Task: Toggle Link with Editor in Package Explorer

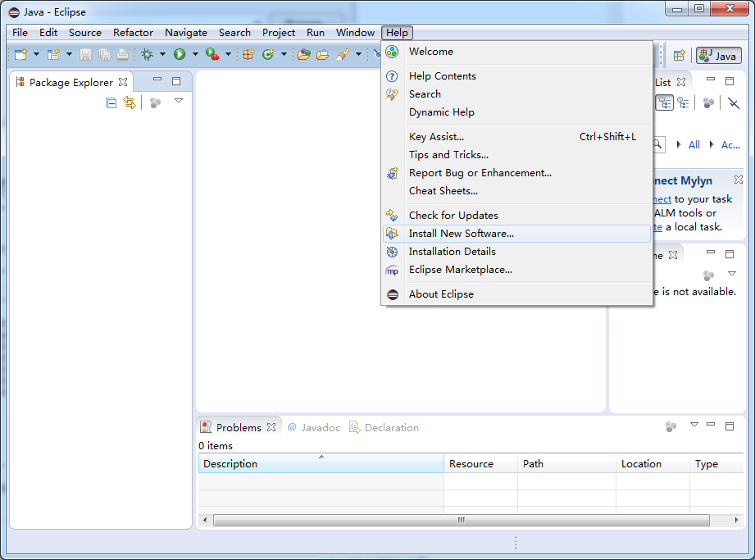Action: [130, 102]
